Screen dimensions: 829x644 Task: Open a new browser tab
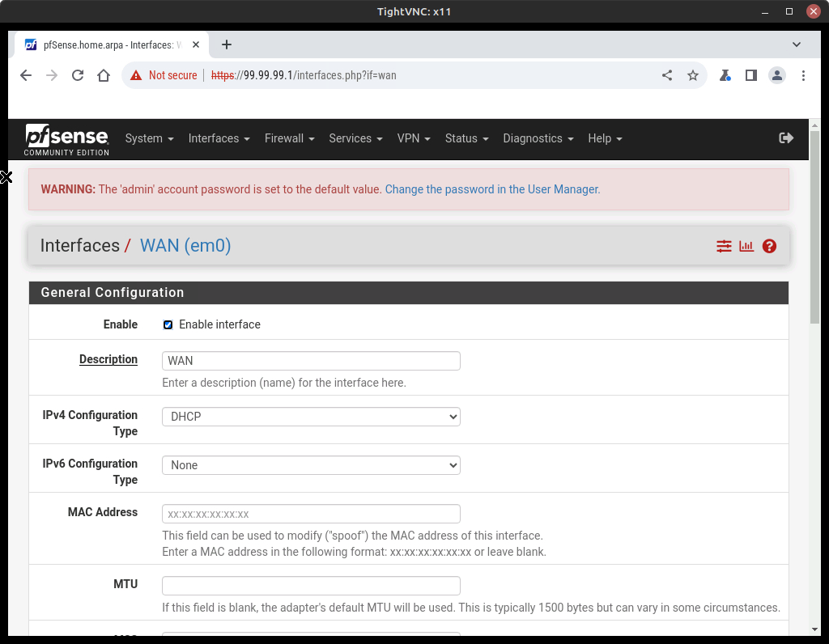pos(227,45)
